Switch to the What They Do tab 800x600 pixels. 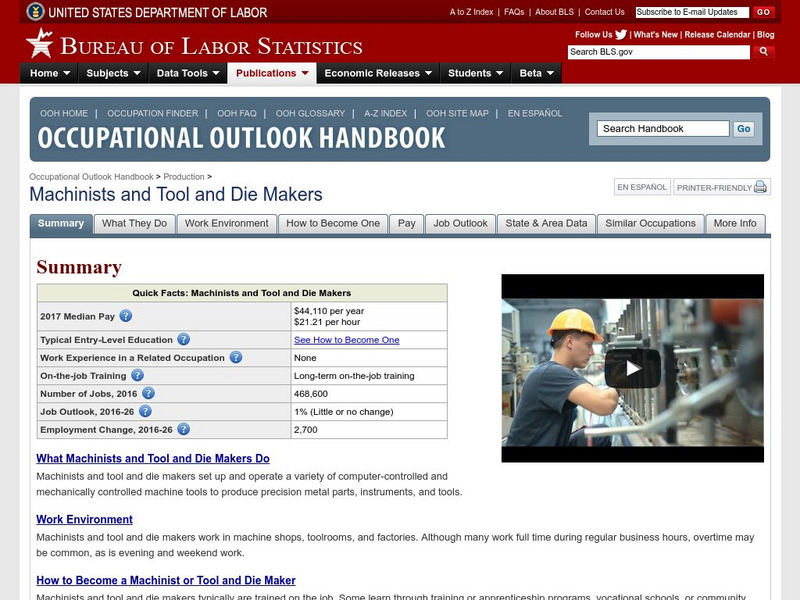coord(135,223)
